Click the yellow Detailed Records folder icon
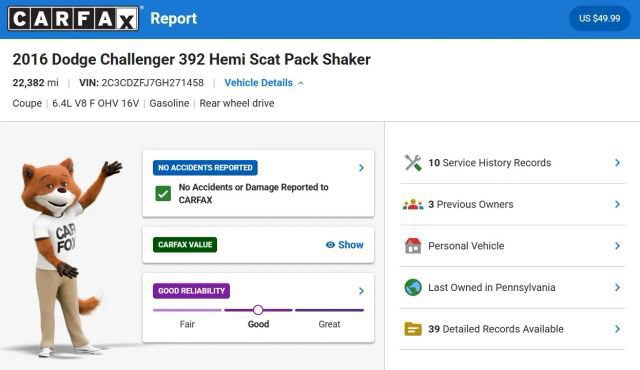Screen dimensions: 640x370 point(413,329)
